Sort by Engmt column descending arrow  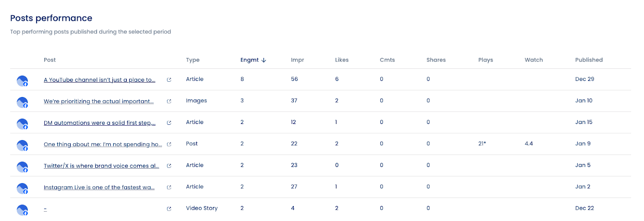[264, 60]
